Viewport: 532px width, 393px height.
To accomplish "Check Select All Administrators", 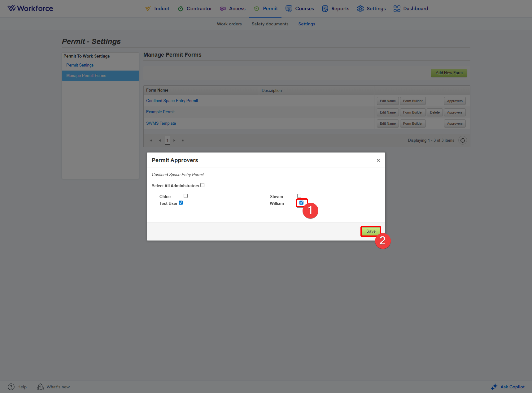I will [203, 185].
